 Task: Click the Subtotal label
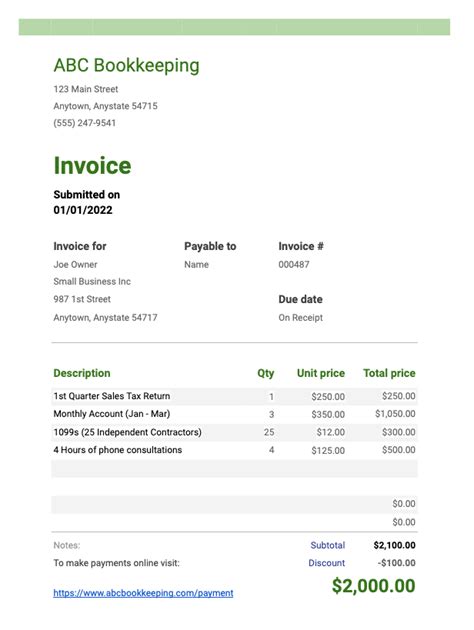pyautogui.click(x=327, y=545)
